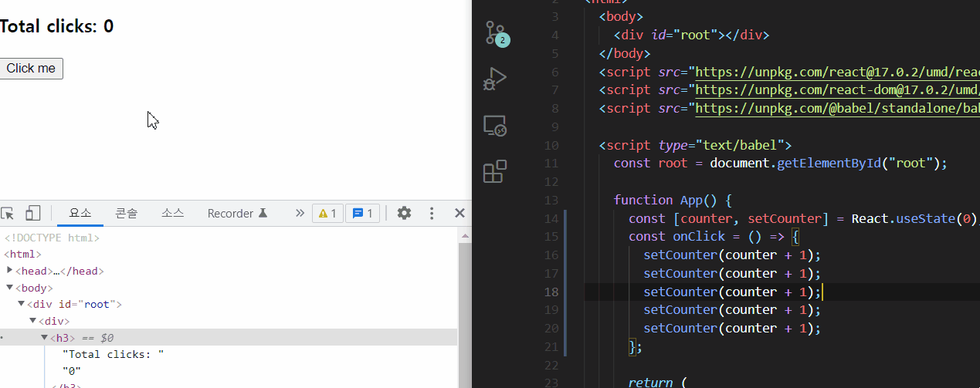This screenshot has height=388, width=980.
Task: Collapse the body node in the DOM tree
Action: tap(9, 288)
